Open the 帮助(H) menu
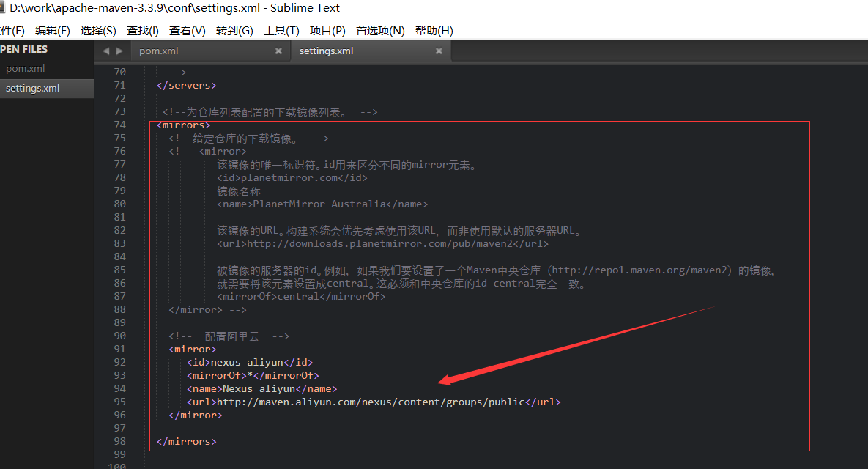 click(434, 31)
